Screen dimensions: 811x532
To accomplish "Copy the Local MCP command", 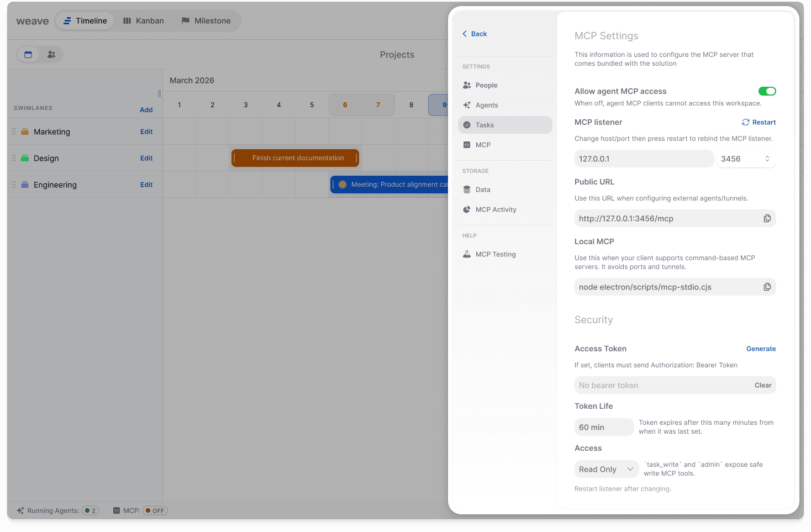I will [x=767, y=287].
